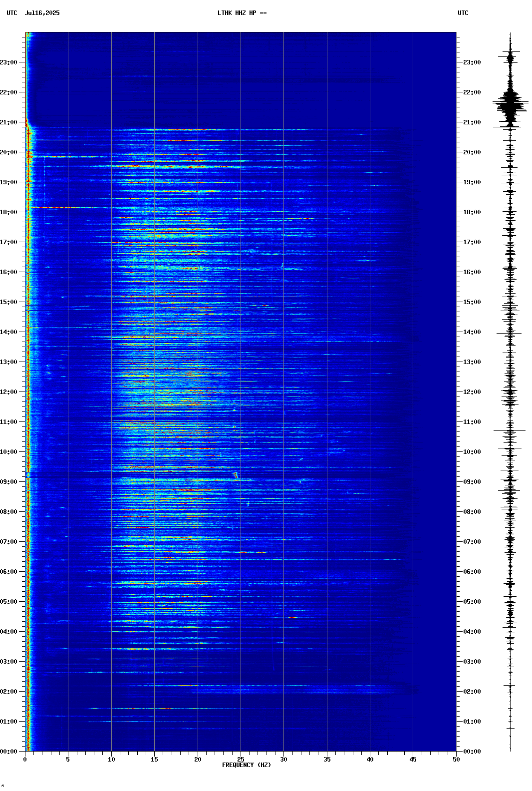The image size is (532, 791).
Task: Click the 23:00 label on the right time axis
Action: pos(472,62)
